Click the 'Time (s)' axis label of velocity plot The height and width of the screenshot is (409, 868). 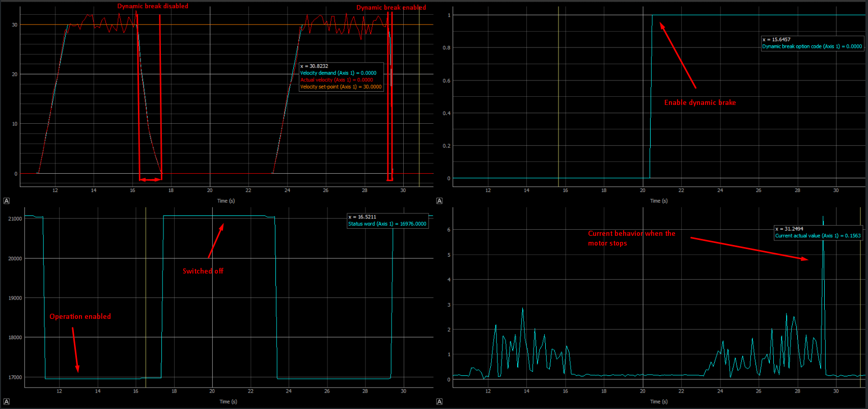(x=226, y=201)
